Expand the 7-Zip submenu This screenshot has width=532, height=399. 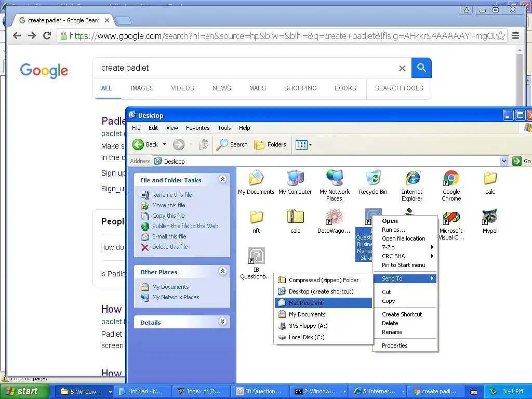(404, 247)
